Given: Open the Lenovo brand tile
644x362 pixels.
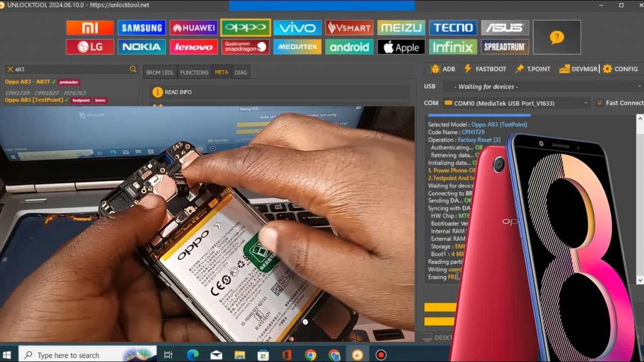Looking at the screenshot, I should (194, 47).
